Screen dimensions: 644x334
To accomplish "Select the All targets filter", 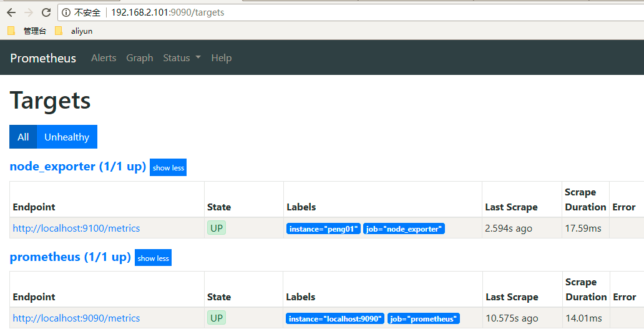I will pyautogui.click(x=23, y=137).
